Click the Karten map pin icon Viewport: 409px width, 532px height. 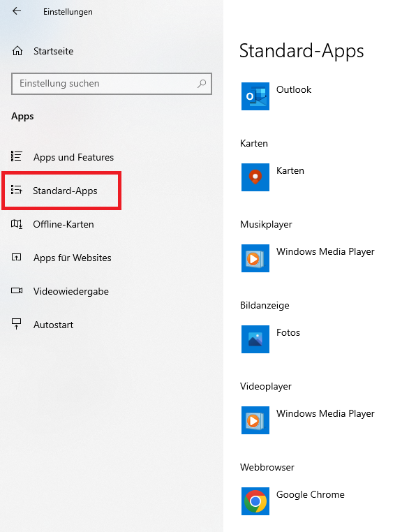[255, 177]
